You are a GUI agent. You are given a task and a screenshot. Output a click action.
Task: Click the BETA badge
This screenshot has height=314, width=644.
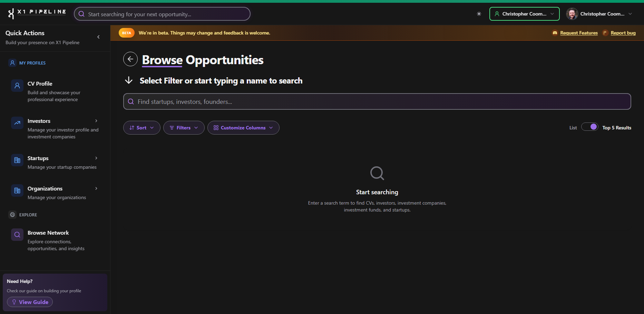click(x=126, y=33)
